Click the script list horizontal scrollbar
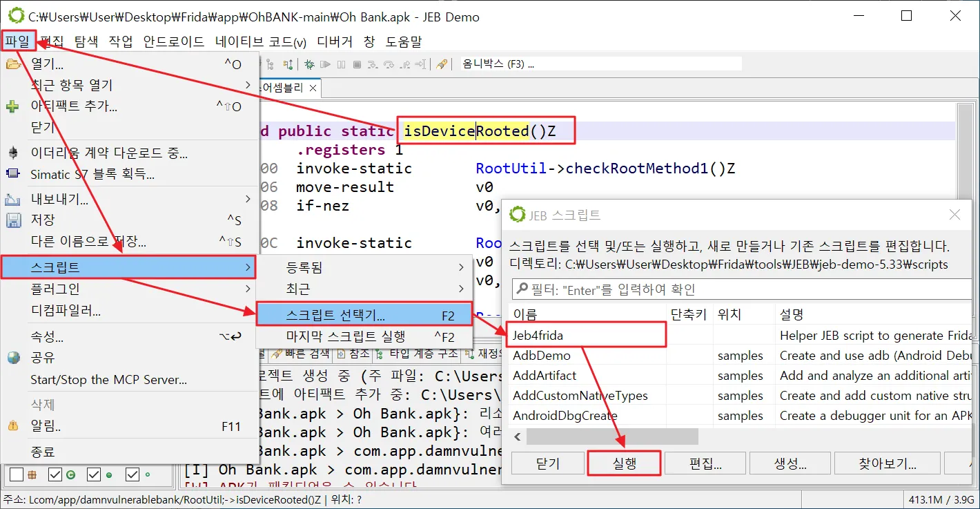Image resolution: width=980 pixels, height=509 pixels. [x=612, y=436]
